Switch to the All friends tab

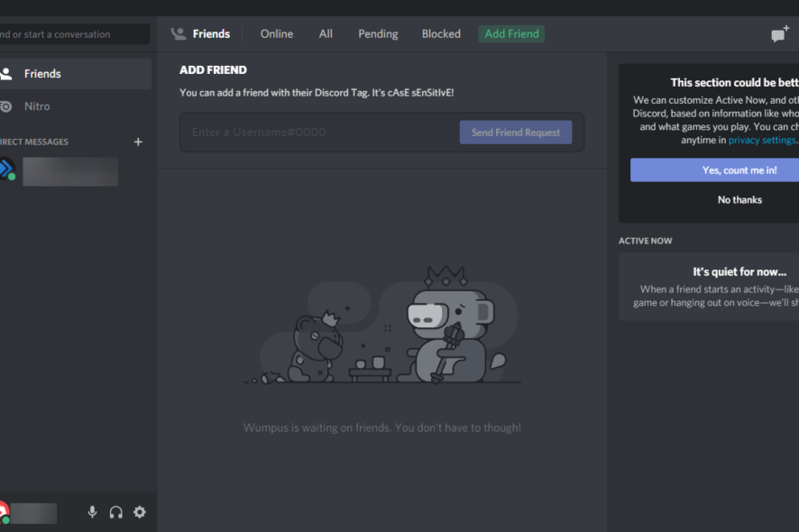[x=326, y=34]
